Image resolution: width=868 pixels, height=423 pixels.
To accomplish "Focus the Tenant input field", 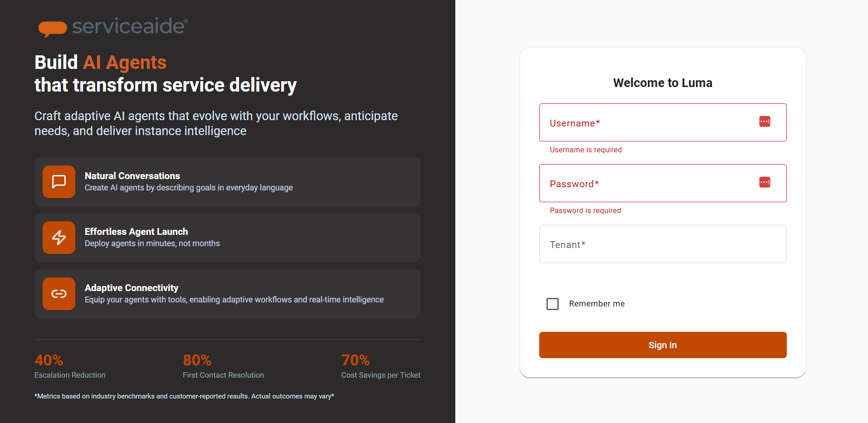I will (x=663, y=244).
